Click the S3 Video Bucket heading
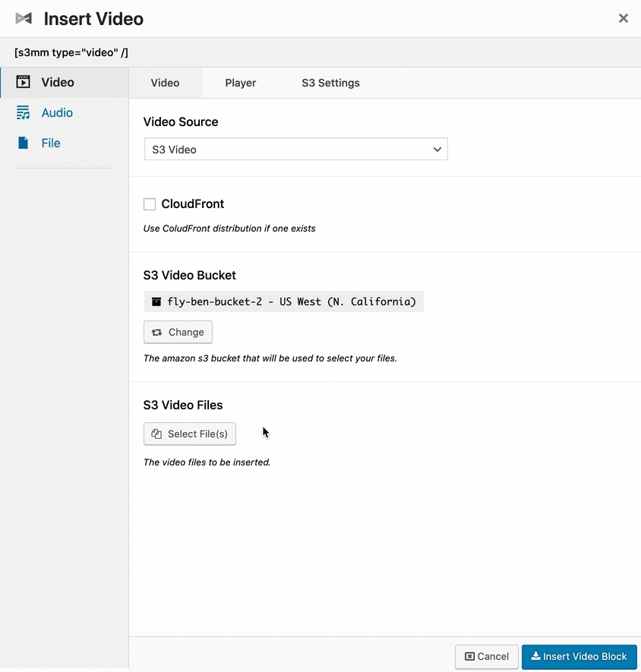Image resolution: width=641 pixels, height=672 pixels. click(x=190, y=275)
